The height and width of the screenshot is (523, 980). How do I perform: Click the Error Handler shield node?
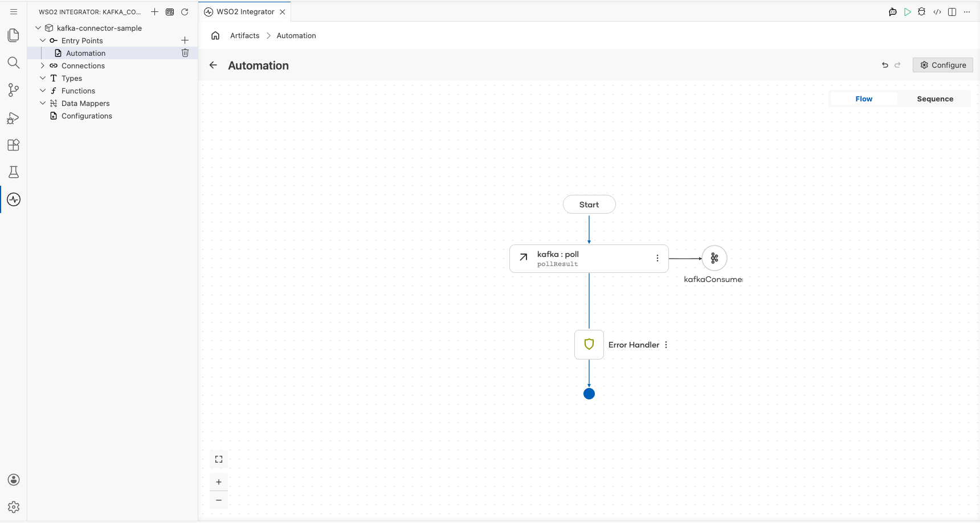coord(589,345)
